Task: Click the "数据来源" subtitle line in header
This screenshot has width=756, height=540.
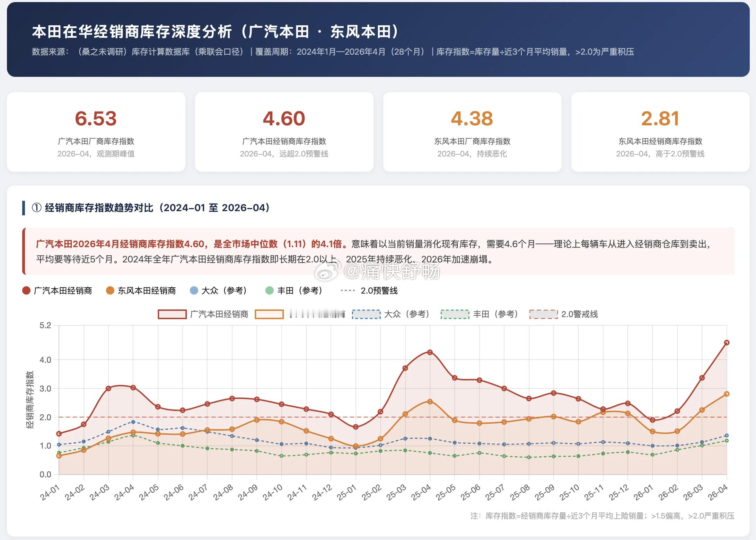Action: (333, 52)
